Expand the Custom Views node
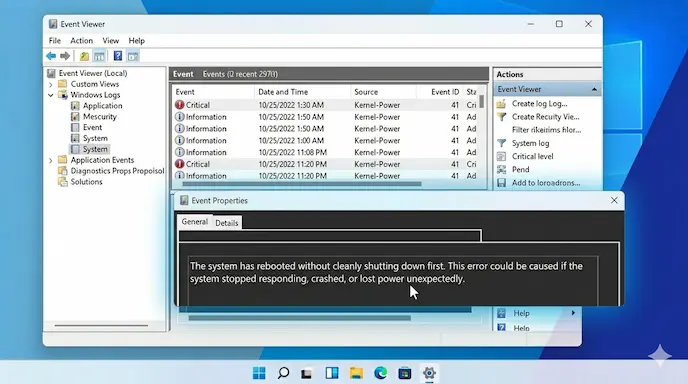The image size is (688, 384). click(50, 84)
